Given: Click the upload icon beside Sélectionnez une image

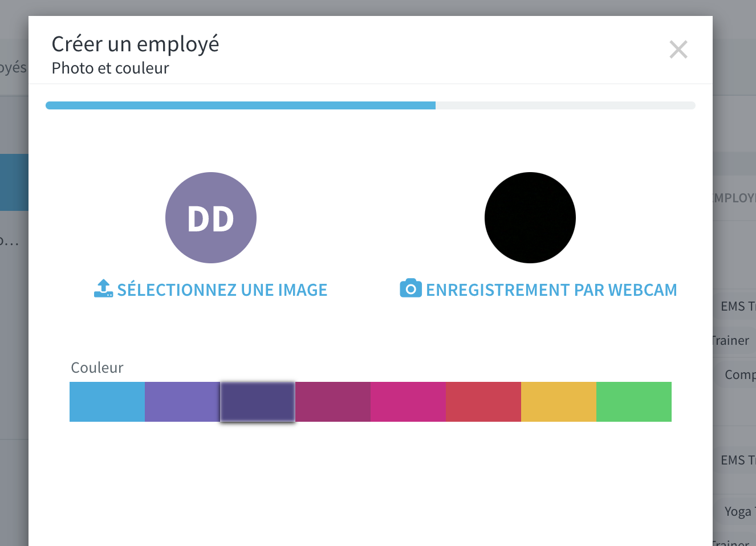Looking at the screenshot, I should (x=103, y=288).
